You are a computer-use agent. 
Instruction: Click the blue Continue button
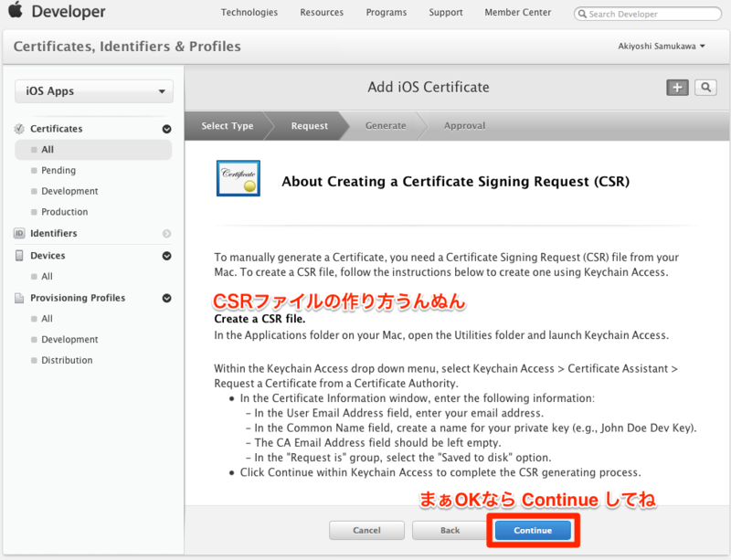click(533, 530)
